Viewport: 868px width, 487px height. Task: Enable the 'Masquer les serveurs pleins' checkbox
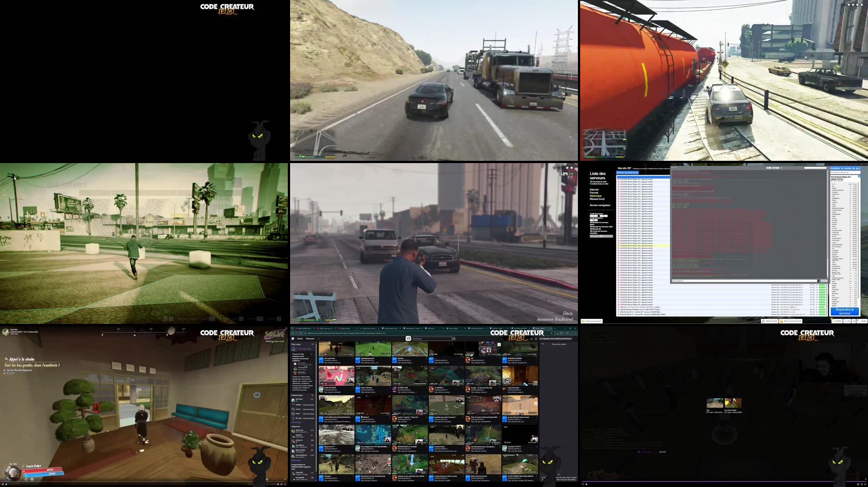pyautogui.click(x=591, y=223)
